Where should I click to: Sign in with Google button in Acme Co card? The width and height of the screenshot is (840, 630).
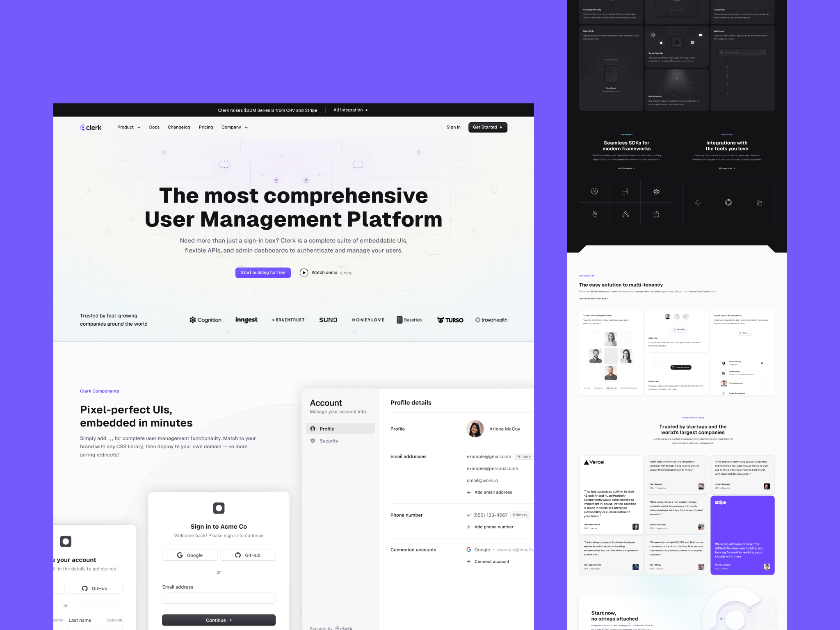click(190, 555)
